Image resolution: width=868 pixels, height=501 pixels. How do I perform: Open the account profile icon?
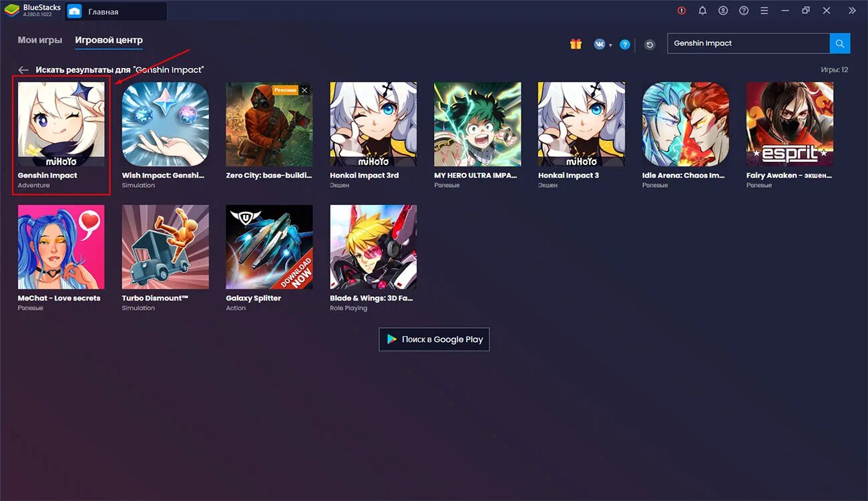[x=723, y=11]
